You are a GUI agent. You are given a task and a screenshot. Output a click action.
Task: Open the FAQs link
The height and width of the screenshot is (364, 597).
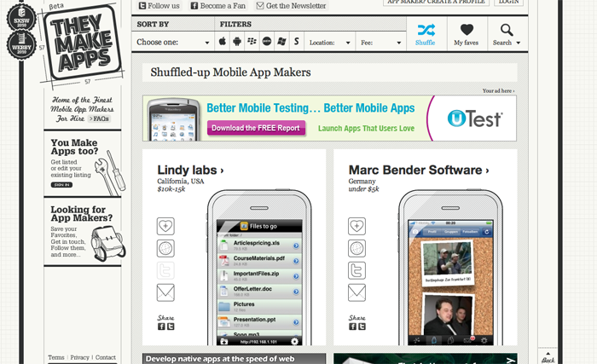click(99, 118)
